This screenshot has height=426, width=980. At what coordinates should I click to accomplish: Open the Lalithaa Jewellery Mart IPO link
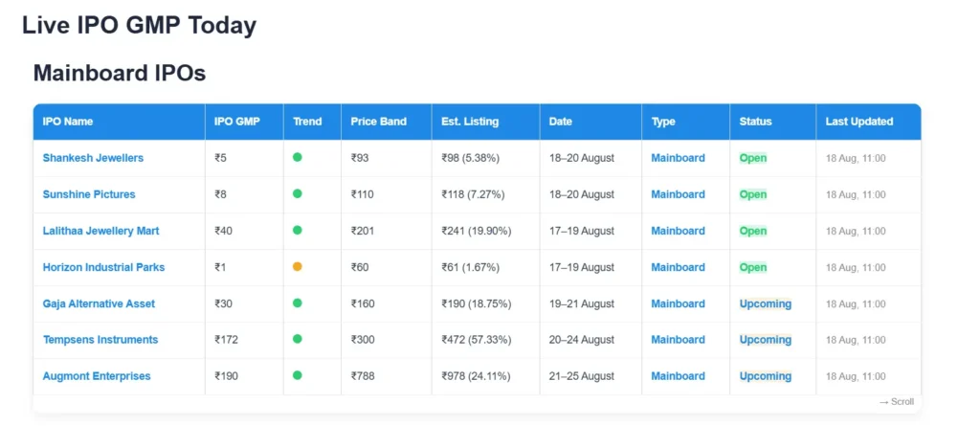pos(100,231)
